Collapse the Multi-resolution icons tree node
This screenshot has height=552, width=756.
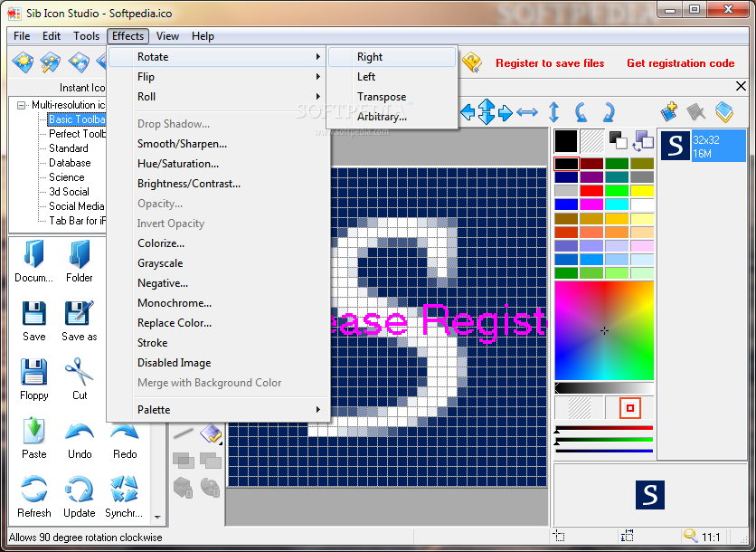click(x=21, y=105)
